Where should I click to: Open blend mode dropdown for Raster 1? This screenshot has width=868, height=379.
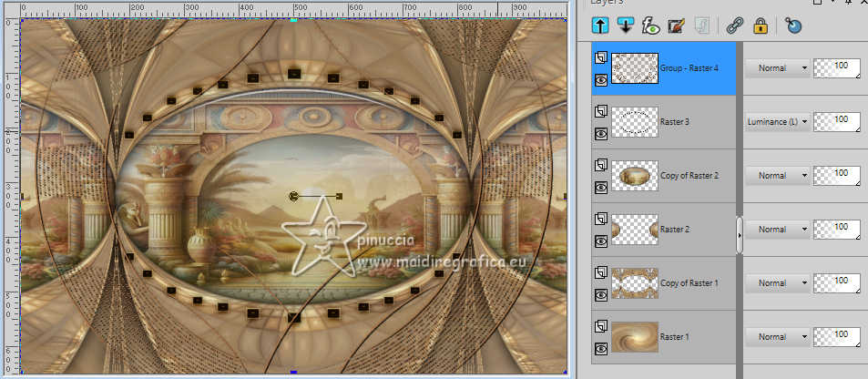(777, 337)
